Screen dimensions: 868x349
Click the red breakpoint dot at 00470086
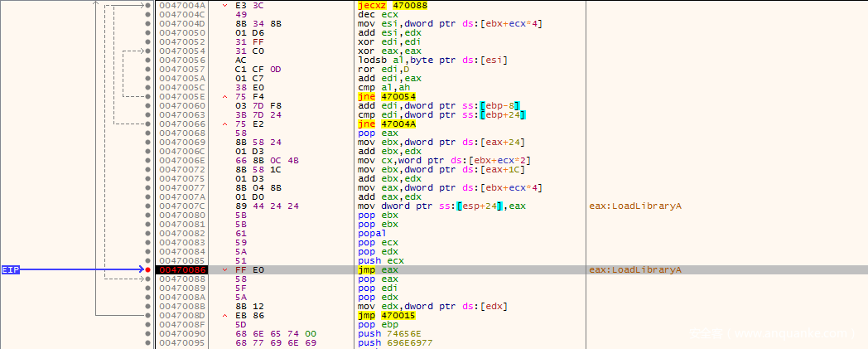[147, 270]
